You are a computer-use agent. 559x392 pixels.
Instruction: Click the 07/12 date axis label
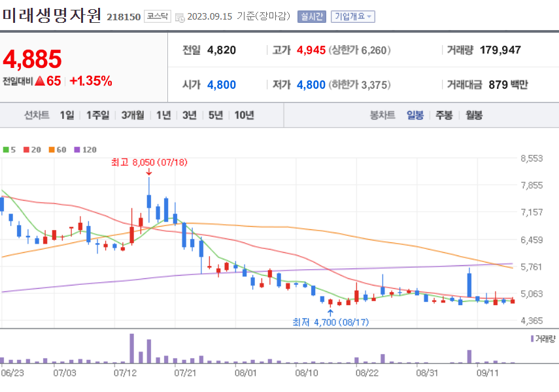(x=125, y=373)
